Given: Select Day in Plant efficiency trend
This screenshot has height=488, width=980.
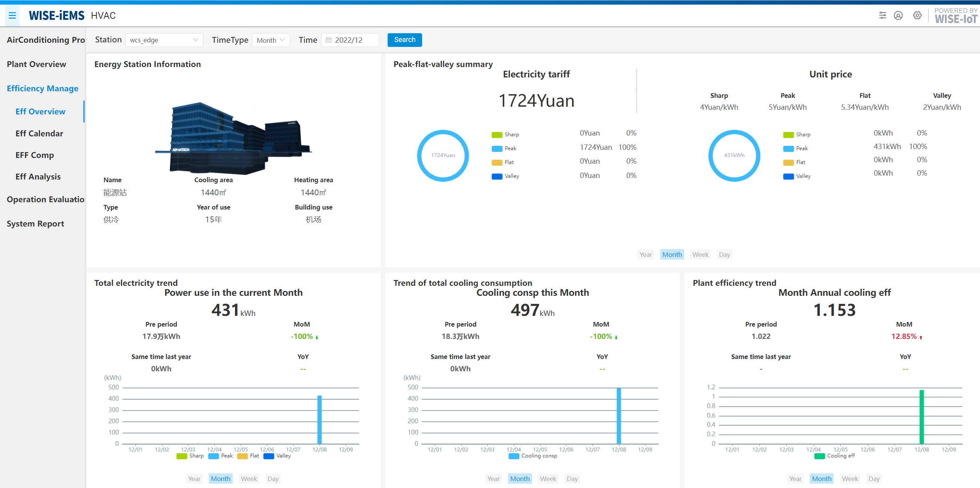Looking at the screenshot, I should click(874, 479).
